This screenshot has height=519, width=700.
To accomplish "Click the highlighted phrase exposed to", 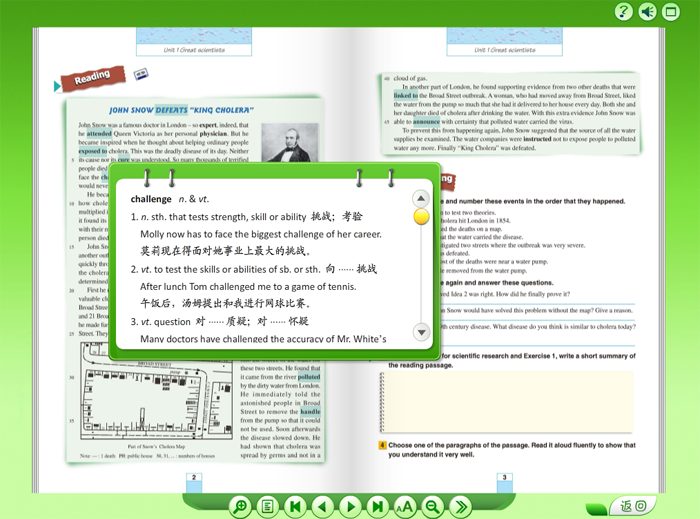I will coord(93,151).
